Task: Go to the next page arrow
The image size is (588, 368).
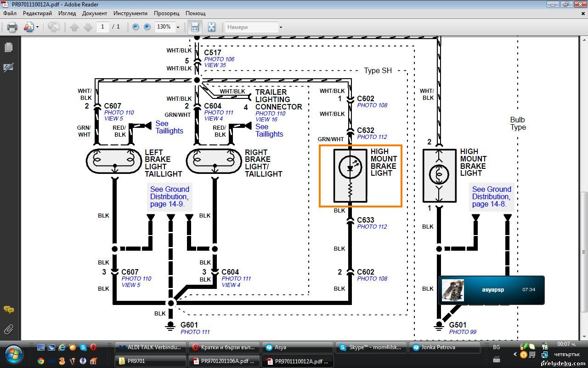Action: coord(88,27)
